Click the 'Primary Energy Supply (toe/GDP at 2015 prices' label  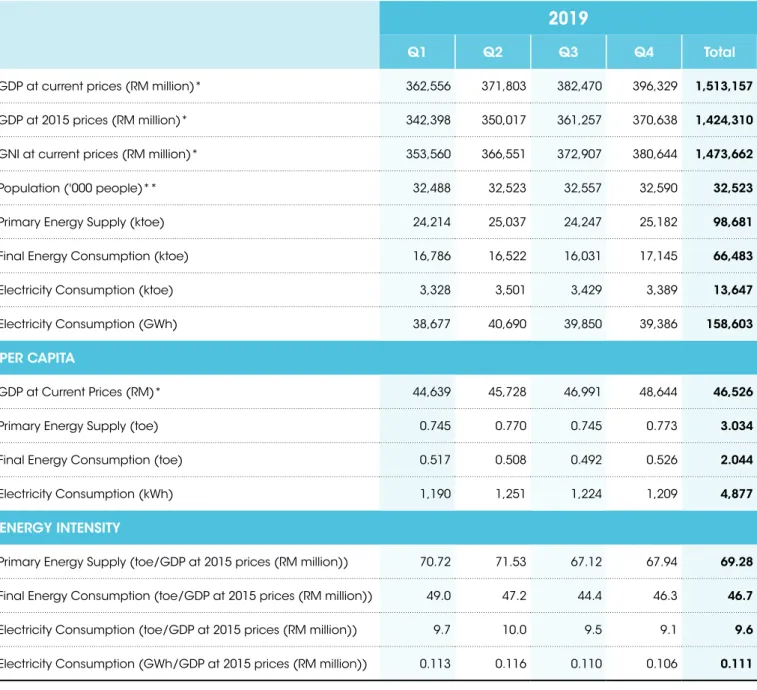pos(174,562)
